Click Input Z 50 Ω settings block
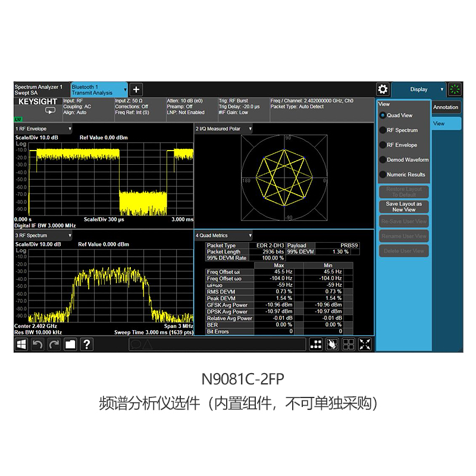This screenshot has width=476, height=476. [140, 109]
